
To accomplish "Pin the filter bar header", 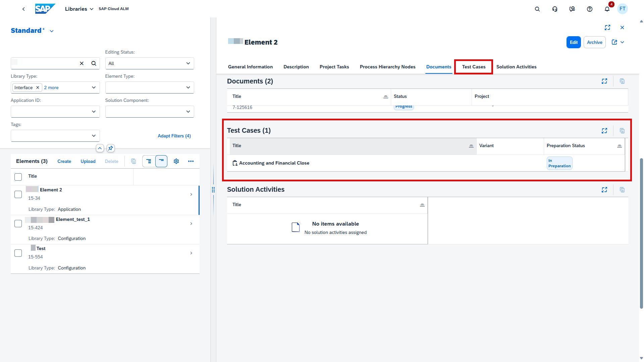I will [111, 148].
